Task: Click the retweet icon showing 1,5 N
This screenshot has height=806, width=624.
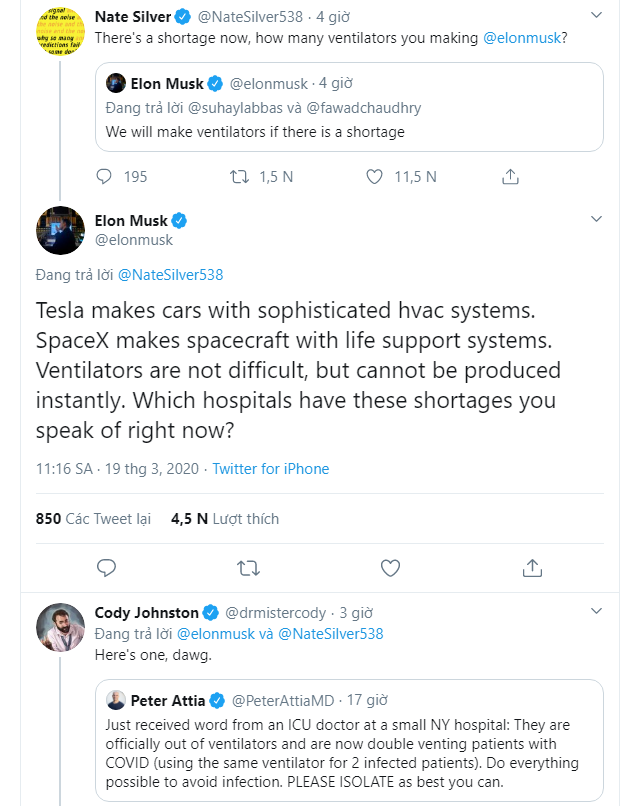Action: 239,176
